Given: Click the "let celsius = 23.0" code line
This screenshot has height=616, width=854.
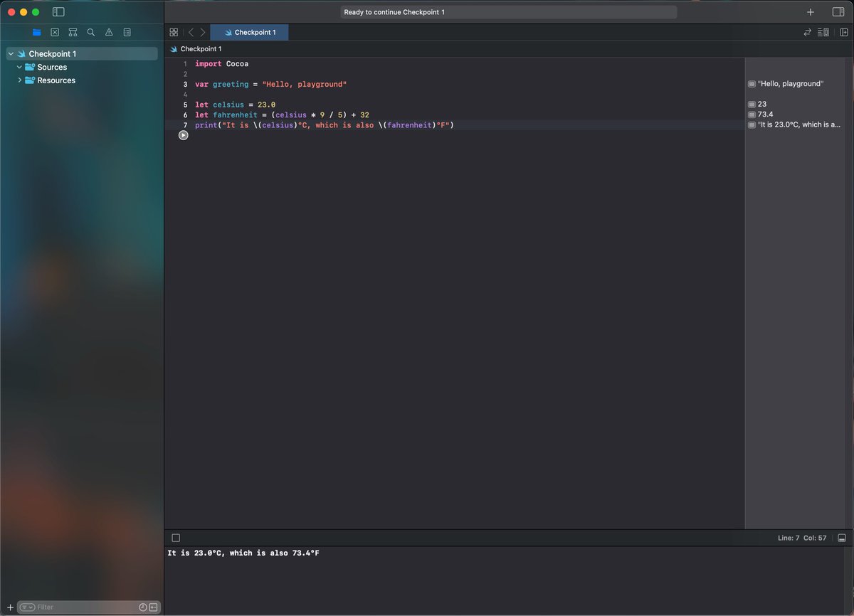Looking at the screenshot, I should coord(235,105).
